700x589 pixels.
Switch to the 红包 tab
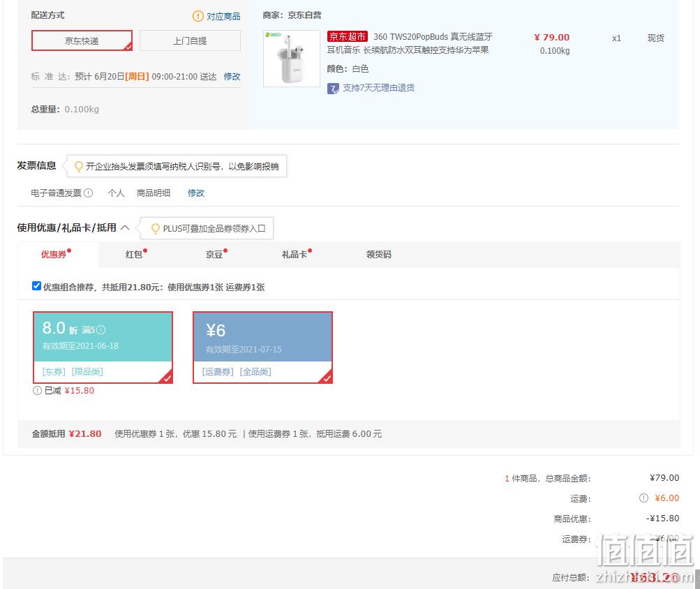[x=134, y=254]
